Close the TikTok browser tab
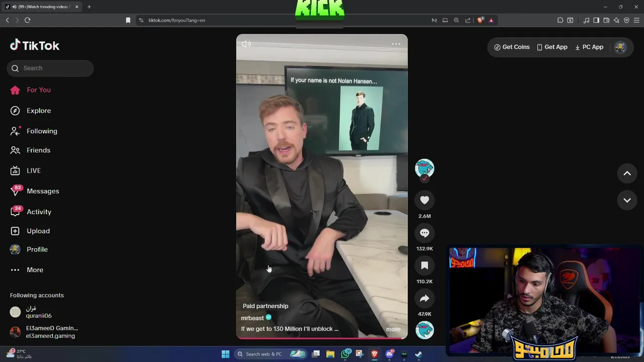The height and width of the screenshot is (362, 644). click(x=76, y=7)
